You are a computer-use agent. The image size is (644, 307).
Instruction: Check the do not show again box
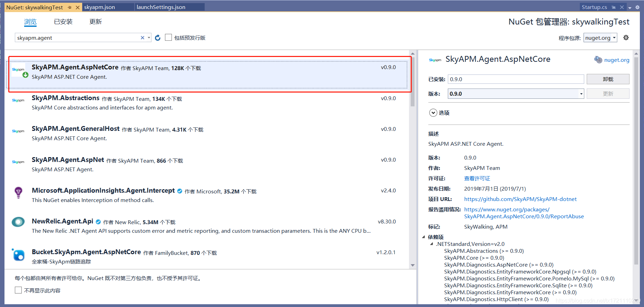pos(18,290)
